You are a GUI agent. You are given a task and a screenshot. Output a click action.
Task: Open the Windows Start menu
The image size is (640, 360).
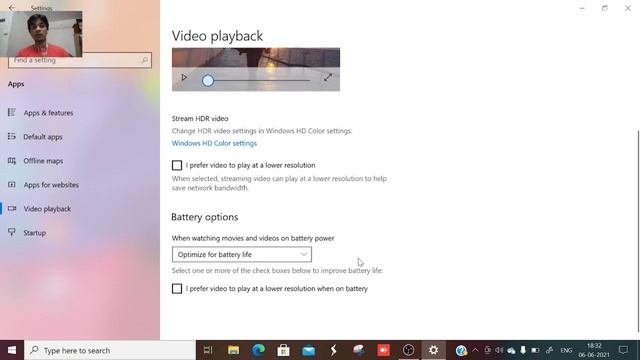[12, 350]
